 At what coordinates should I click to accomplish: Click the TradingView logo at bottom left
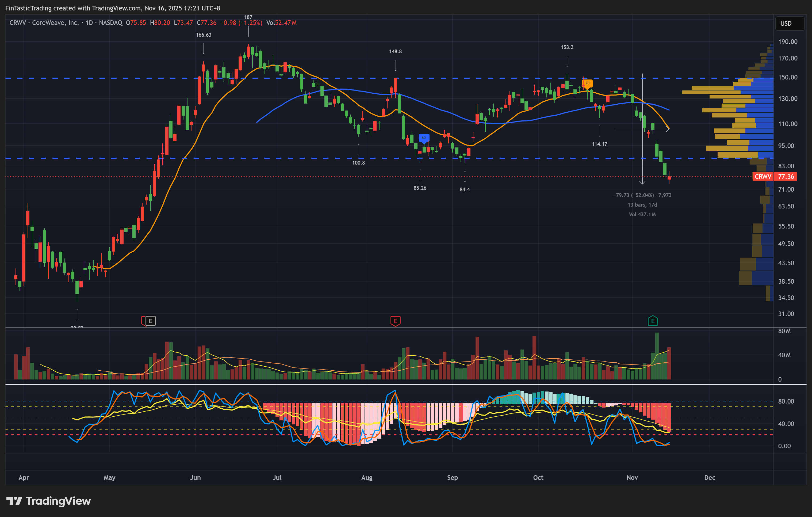(49, 501)
